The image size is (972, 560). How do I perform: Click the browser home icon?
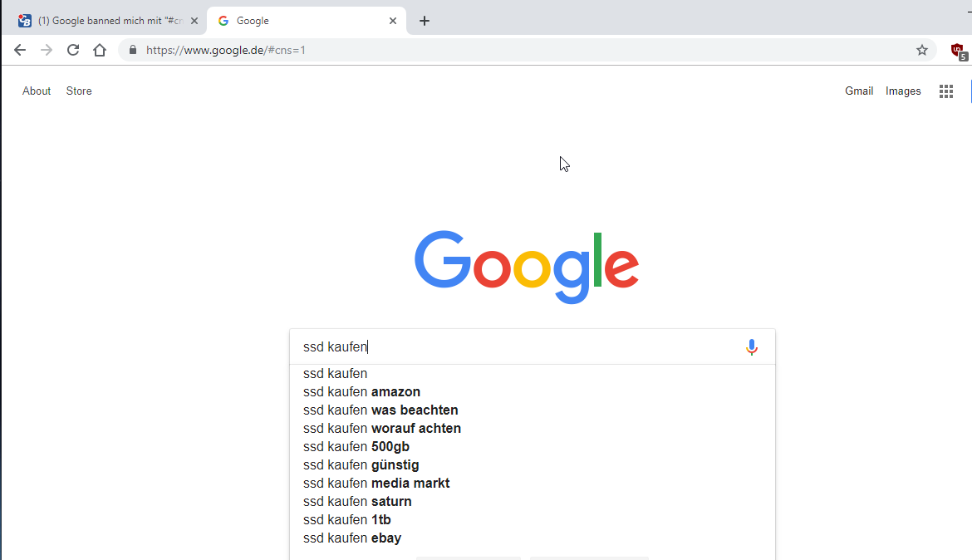[x=100, y=50]
